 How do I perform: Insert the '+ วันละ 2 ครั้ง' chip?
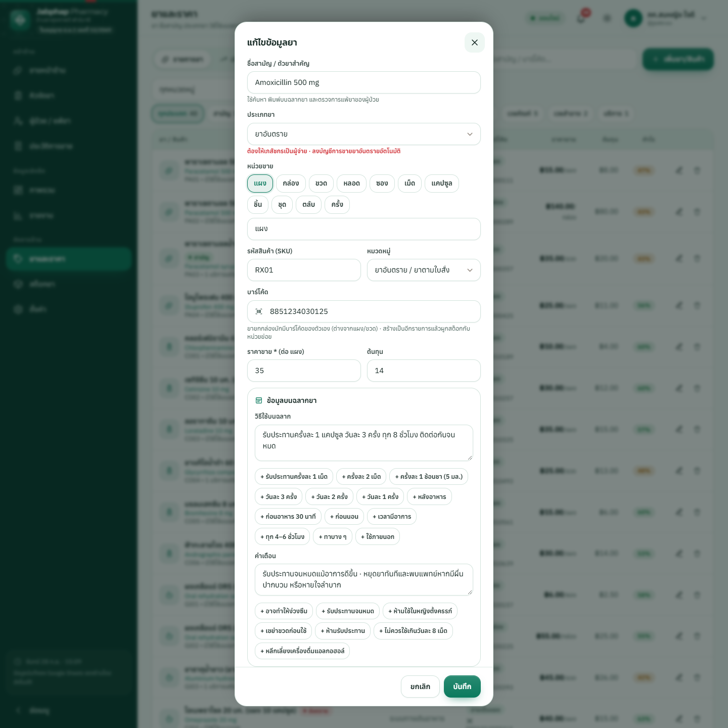pyautogui.click(x=330, y=497)
